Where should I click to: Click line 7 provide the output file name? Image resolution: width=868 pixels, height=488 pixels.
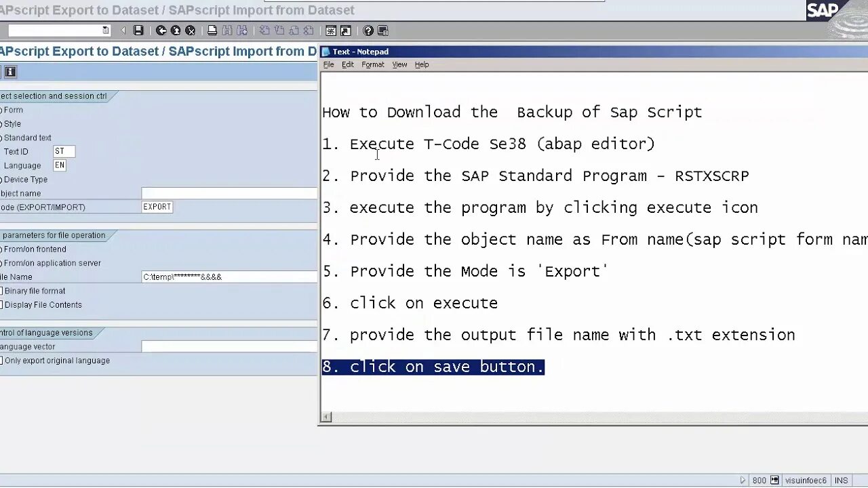pyautogui.click(x=559, y=335)
